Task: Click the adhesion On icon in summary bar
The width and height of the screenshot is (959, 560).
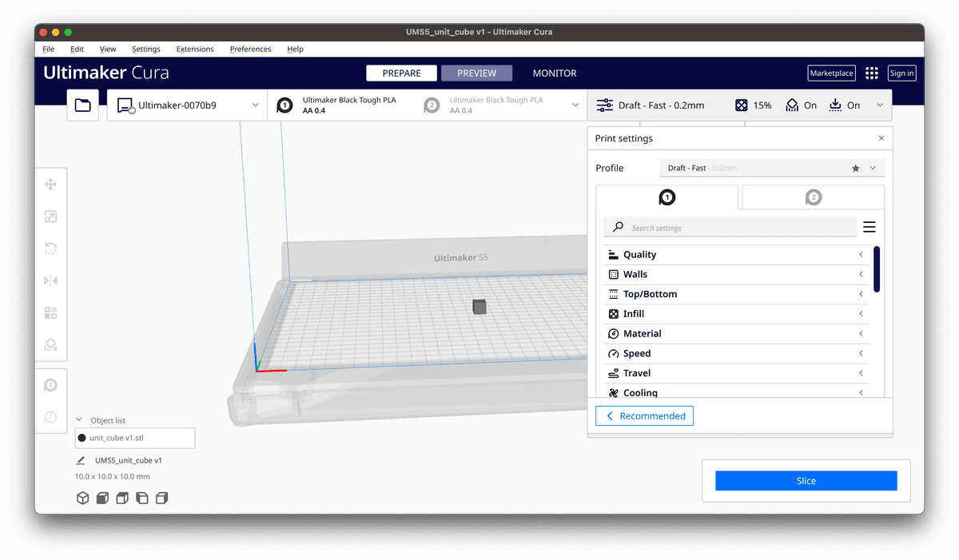Action: tap(836, 105)
